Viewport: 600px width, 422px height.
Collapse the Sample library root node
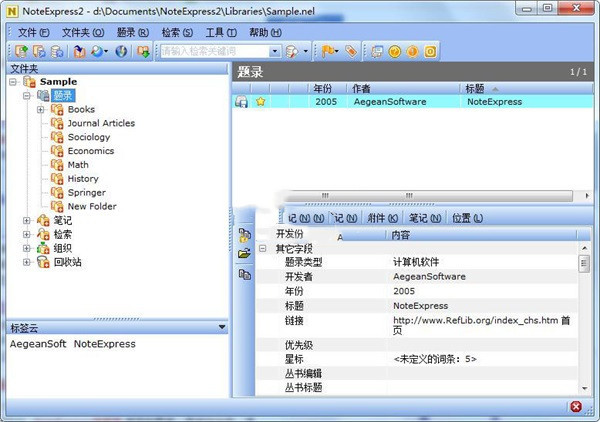[x=13, y=82]
